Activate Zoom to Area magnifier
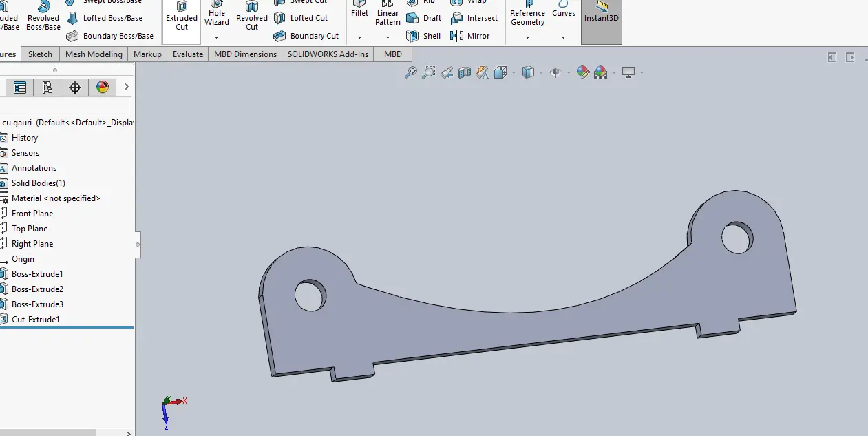 point(429,72)
